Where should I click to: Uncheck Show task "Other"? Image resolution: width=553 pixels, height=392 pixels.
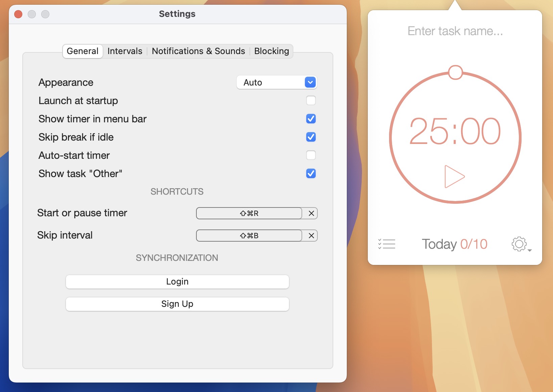(311, 173)
